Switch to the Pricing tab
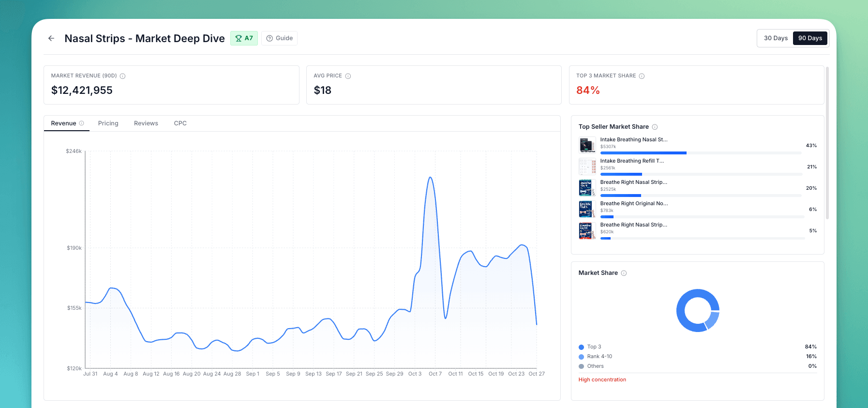 [x=108, y=123]
